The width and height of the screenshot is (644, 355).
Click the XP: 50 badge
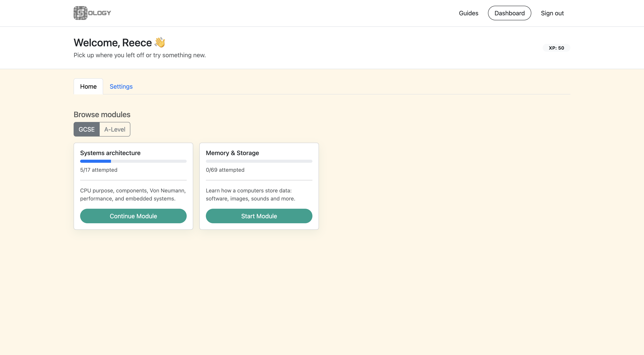pos(556,48)
